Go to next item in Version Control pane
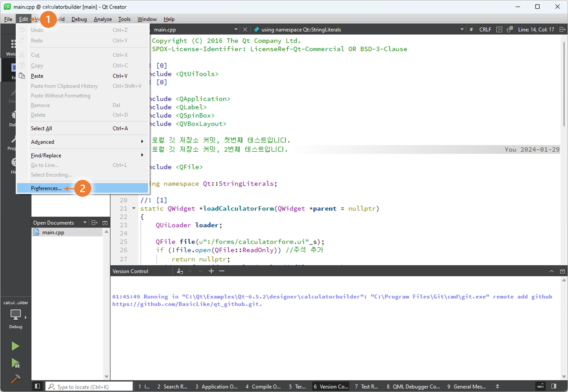568x392 pixels. (x=200, y=271)
